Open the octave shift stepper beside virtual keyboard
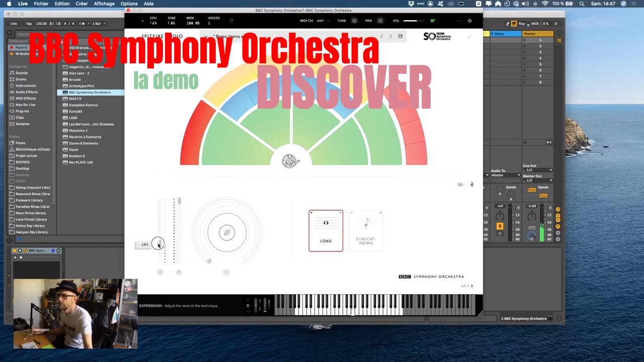Viewport: 644px width, 362px height. click(248, 305)
